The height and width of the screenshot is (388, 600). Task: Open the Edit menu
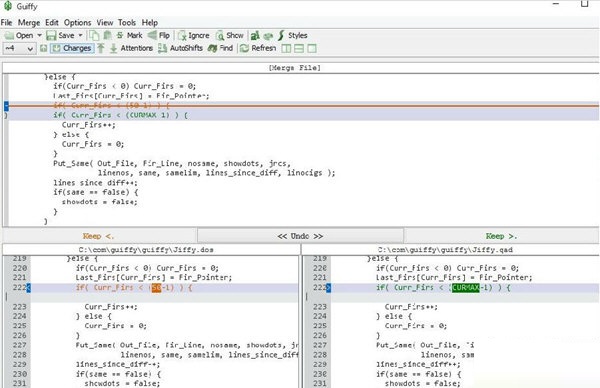52,23
